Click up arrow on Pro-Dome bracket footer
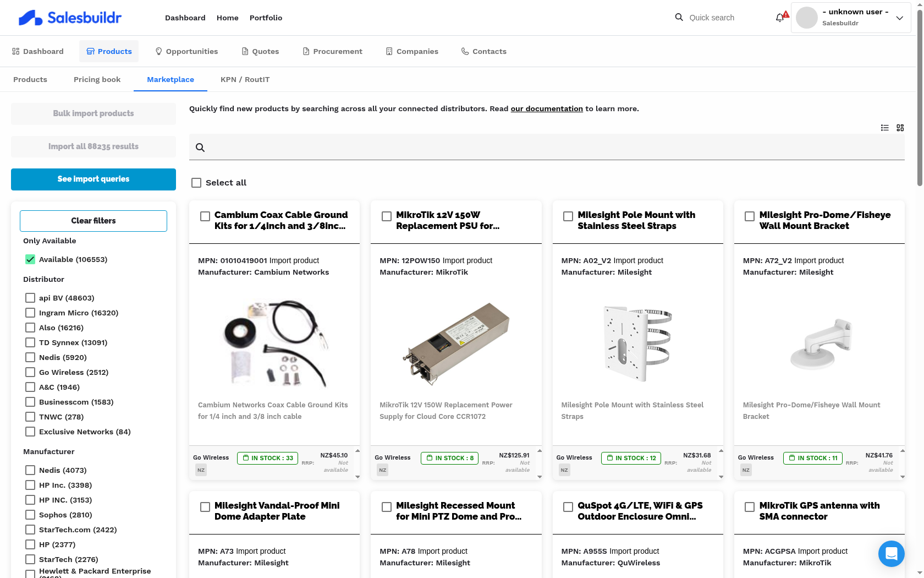The image size is (924, 578). [903, 451]
